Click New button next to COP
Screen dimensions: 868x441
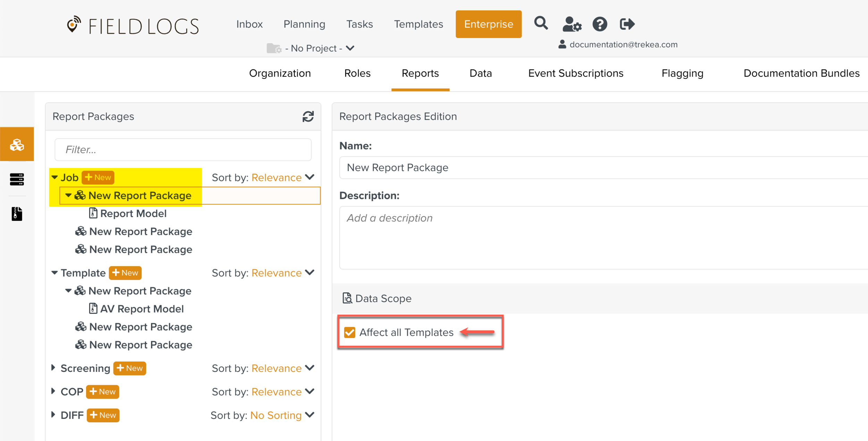pyautogui.click(x=102, y=392)
